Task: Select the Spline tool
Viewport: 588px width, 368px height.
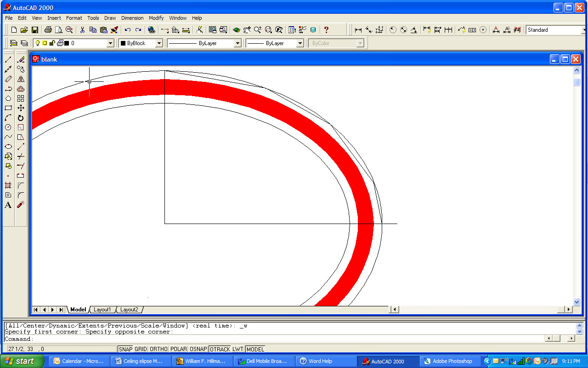Action: click(x=8, y=137)
